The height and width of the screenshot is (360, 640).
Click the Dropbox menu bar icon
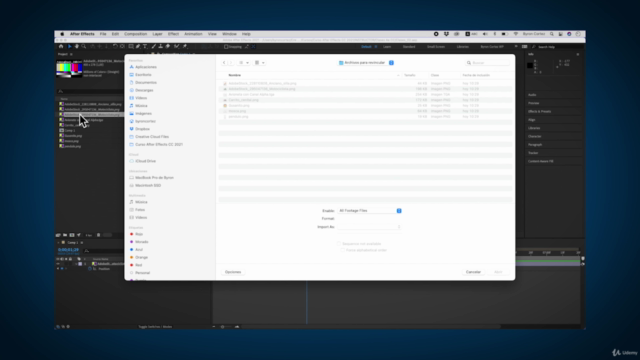[x=446, y=34]
